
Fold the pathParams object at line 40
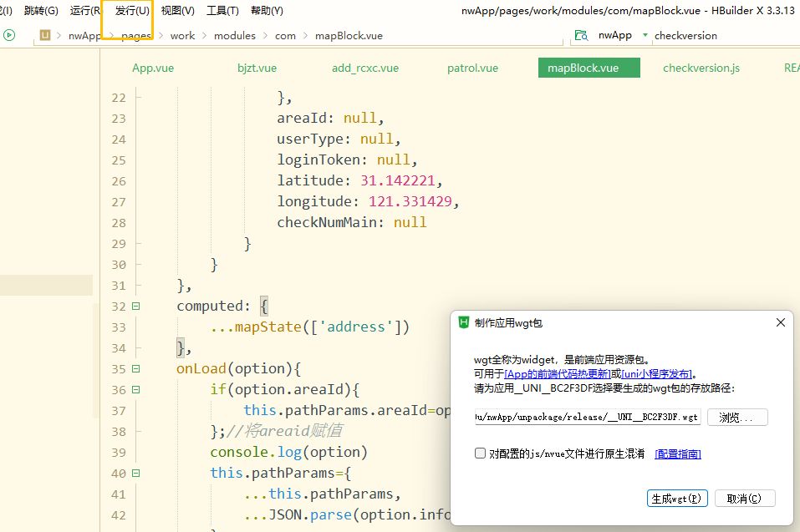tap(135, 474)
